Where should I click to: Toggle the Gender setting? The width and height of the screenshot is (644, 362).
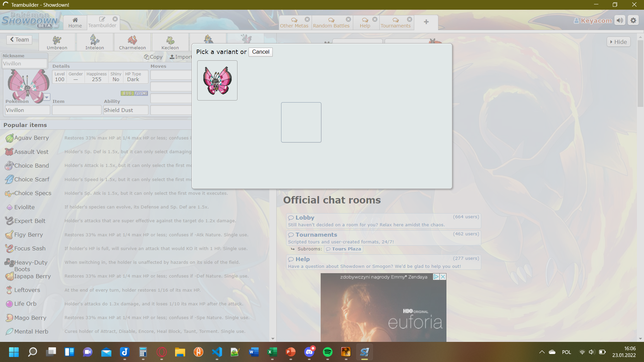(x=75, y=77)
